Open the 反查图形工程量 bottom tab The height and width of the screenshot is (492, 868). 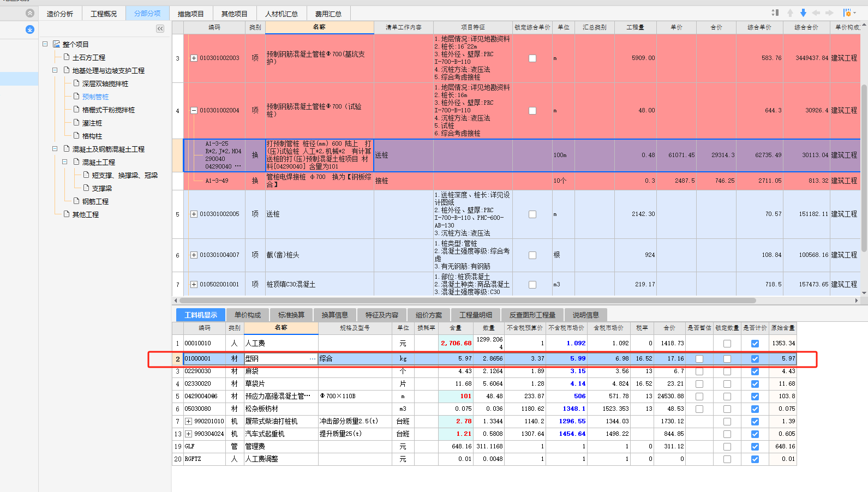(532, 315)
